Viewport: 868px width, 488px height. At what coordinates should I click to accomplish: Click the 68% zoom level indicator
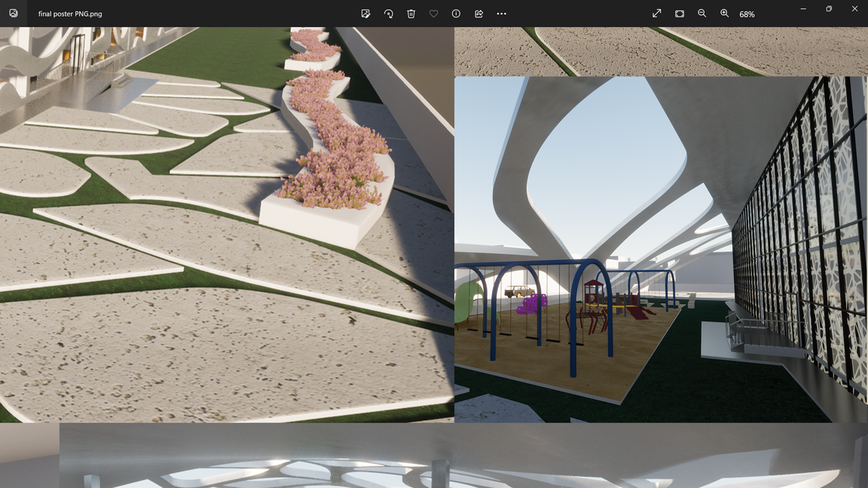[747, 14]
